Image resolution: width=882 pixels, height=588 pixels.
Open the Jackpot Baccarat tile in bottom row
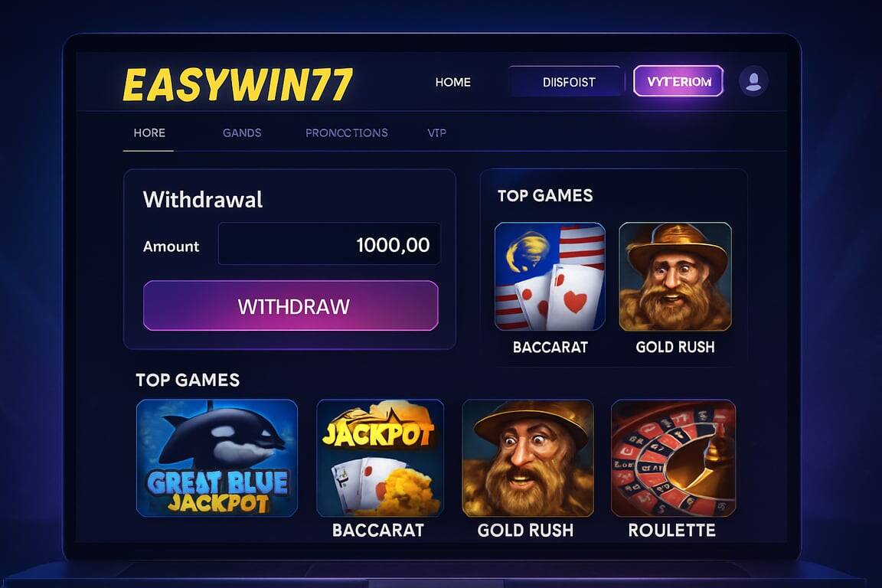[x=381, y=458]
